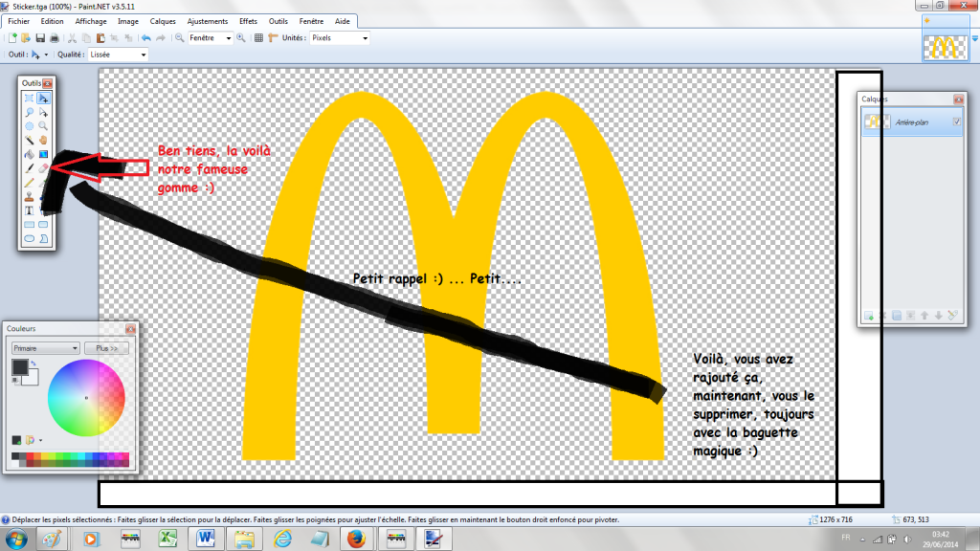This screenshot has height=551, width=980.
Task: Select the Move Selected Pixels tool
Action: pyautogui.click(x=43, y=99)
